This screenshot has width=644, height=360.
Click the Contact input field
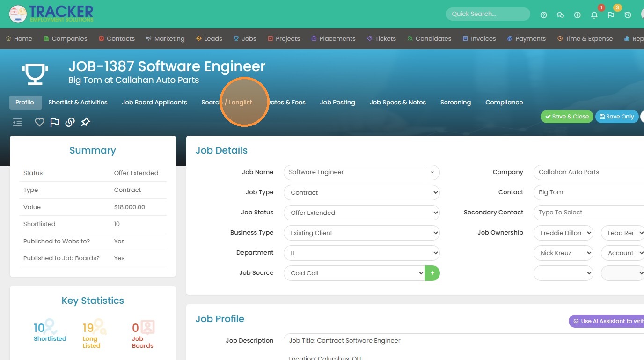[589, 192]
